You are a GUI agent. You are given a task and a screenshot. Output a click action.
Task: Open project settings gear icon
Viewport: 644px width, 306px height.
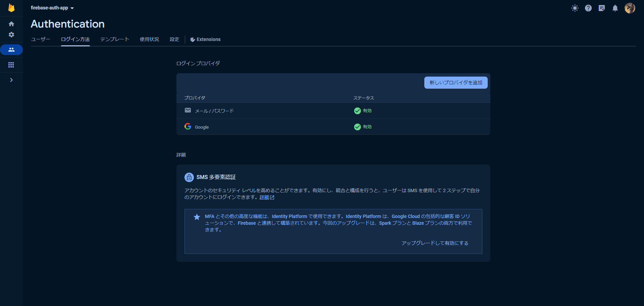point(11,35)
